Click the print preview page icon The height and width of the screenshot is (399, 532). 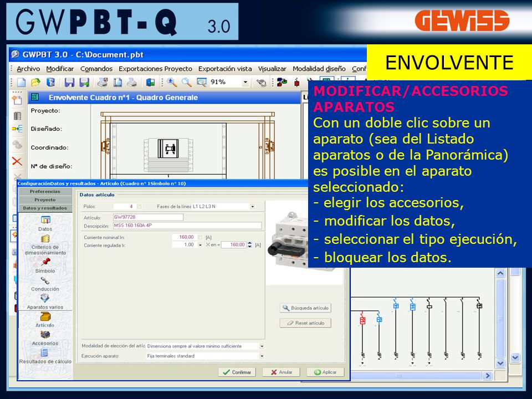tap(117, 82)
